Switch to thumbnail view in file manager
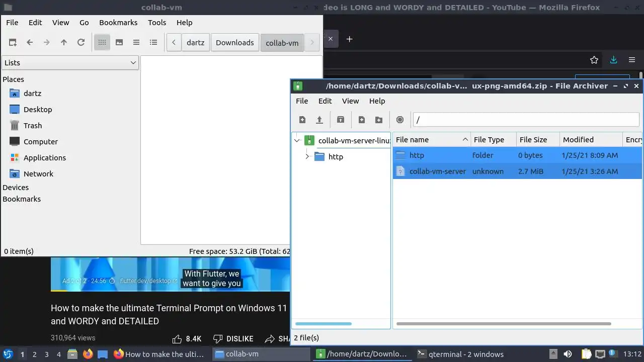Screen dimensions: 644x362 coord(119,43)
